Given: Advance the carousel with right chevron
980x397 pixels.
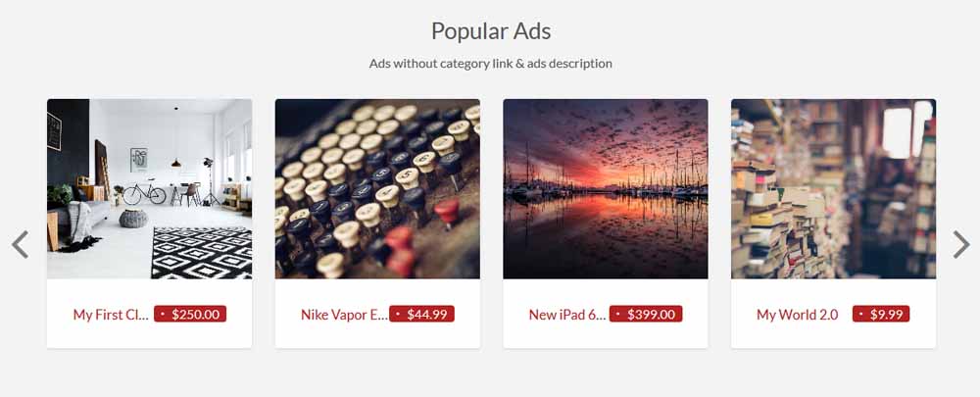Looking at the screenshot, I should [x=960, y=244].
